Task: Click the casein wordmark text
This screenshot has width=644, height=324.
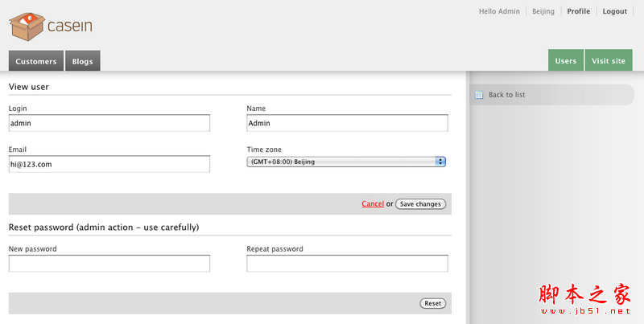Action: coord(70,26)
